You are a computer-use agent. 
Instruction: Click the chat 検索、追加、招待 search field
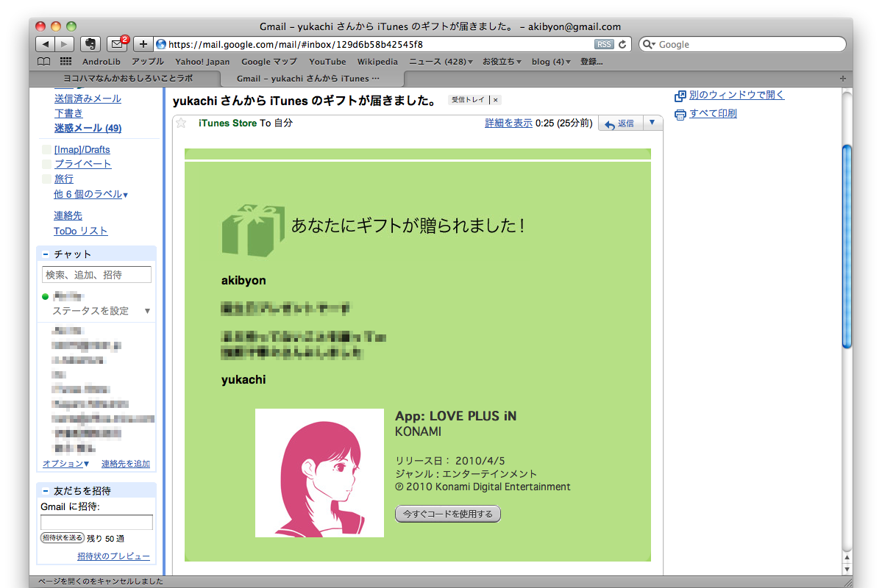click(x=97, y=275)
